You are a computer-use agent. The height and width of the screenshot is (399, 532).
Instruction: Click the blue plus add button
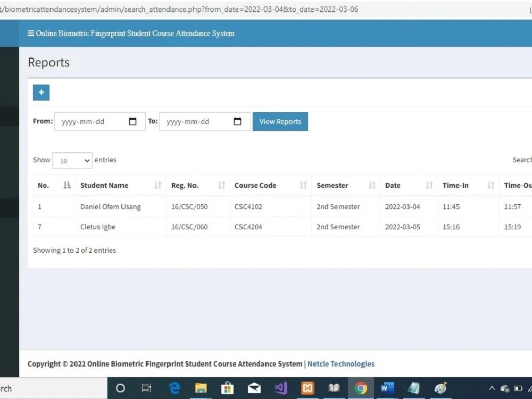click(x=41, y=92)
